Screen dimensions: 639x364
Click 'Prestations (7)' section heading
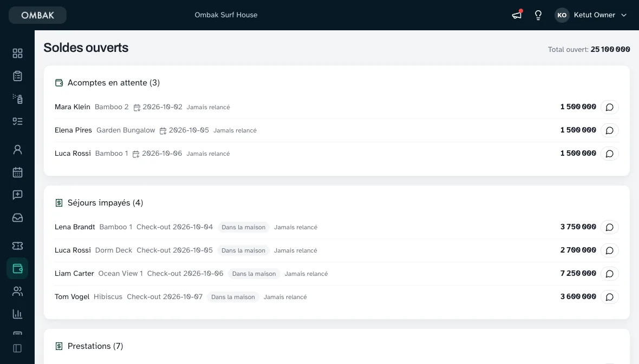tap(95, 346)
